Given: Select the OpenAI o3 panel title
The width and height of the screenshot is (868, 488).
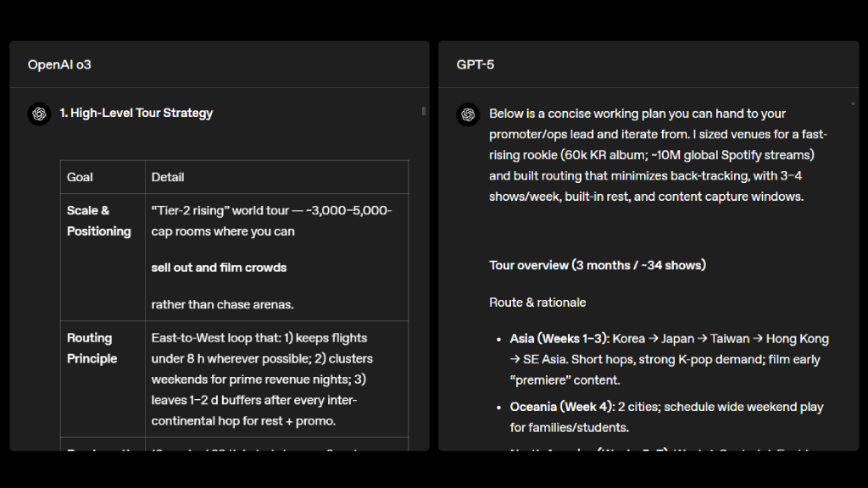Looking at the screenshot, I should coord(59,64).
